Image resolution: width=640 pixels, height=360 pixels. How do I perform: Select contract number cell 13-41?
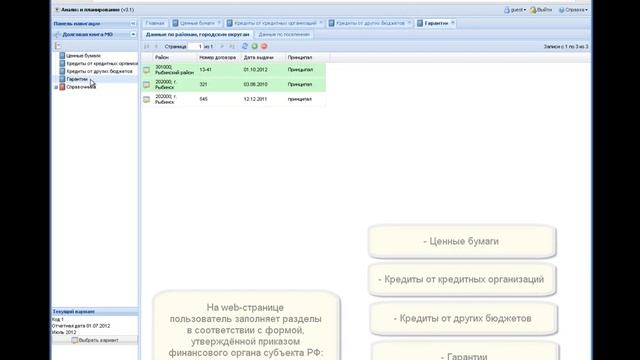(x=219, y=70)
